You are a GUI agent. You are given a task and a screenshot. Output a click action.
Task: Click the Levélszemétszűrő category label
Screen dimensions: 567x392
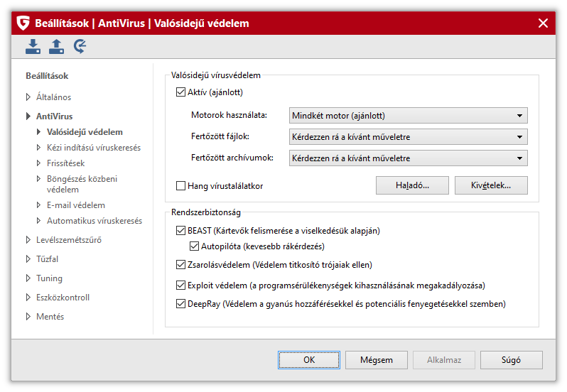point(69,239)
